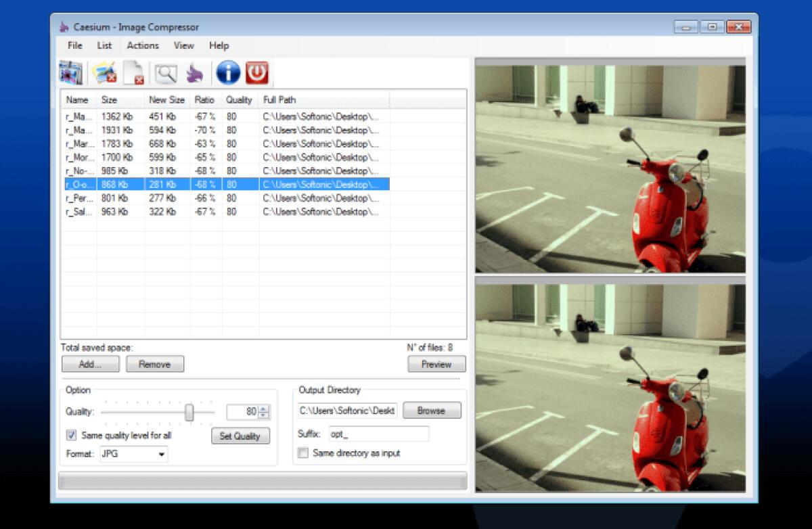Click the Add Pictures toolbar icon
This screenshot has width=812, height=529.
(x=70, y=72)
